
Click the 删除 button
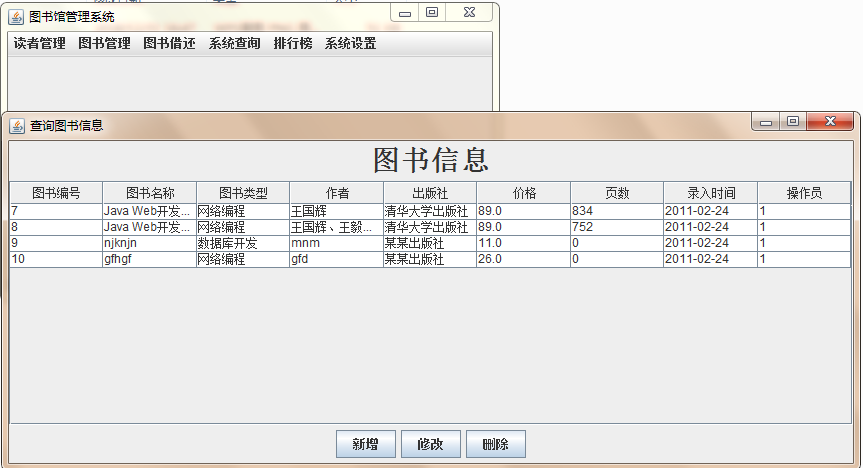tap(495, 444)
